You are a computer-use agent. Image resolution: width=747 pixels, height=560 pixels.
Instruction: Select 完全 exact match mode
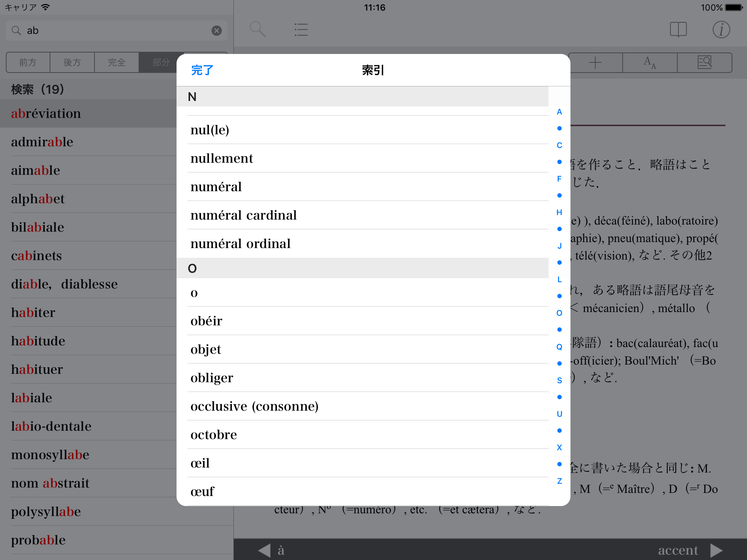pos(117,63)
